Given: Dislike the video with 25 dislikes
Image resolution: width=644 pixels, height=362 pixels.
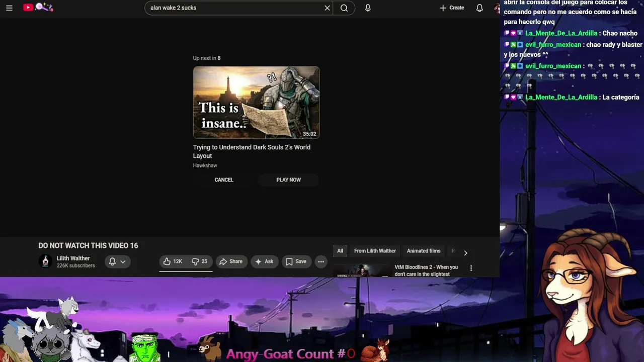Looking at the screenshot, I should [199, 261].
